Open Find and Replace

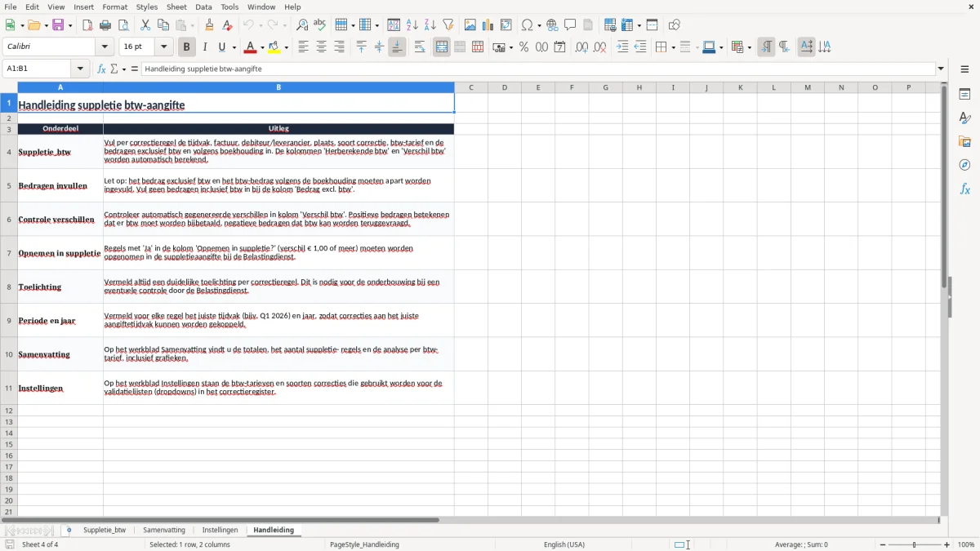tap(302, 25)
